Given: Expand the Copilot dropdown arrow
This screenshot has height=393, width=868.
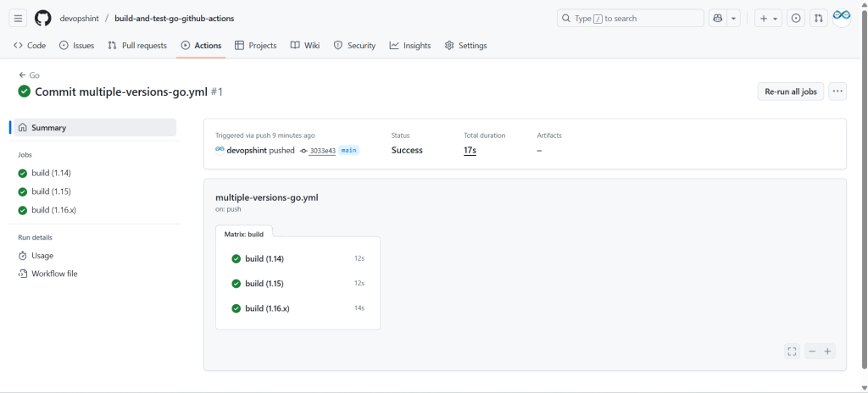Looking at the screenshot, I should pos(733,19).
